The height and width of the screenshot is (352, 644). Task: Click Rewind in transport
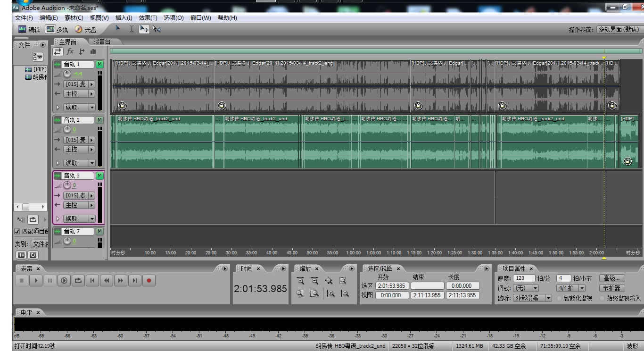(x=107, y=280)
